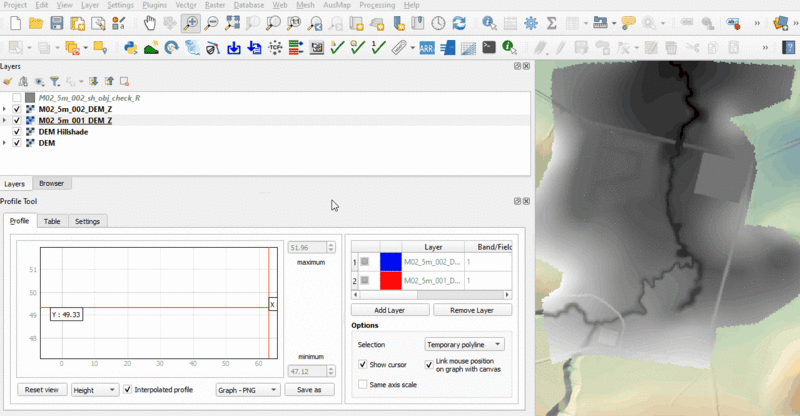Image resolution: width=800 pixels, height=416 pixels.
Task: Open the Graph - PNG format dropdown
Action: pyautogui.click(x=247, y=389)
